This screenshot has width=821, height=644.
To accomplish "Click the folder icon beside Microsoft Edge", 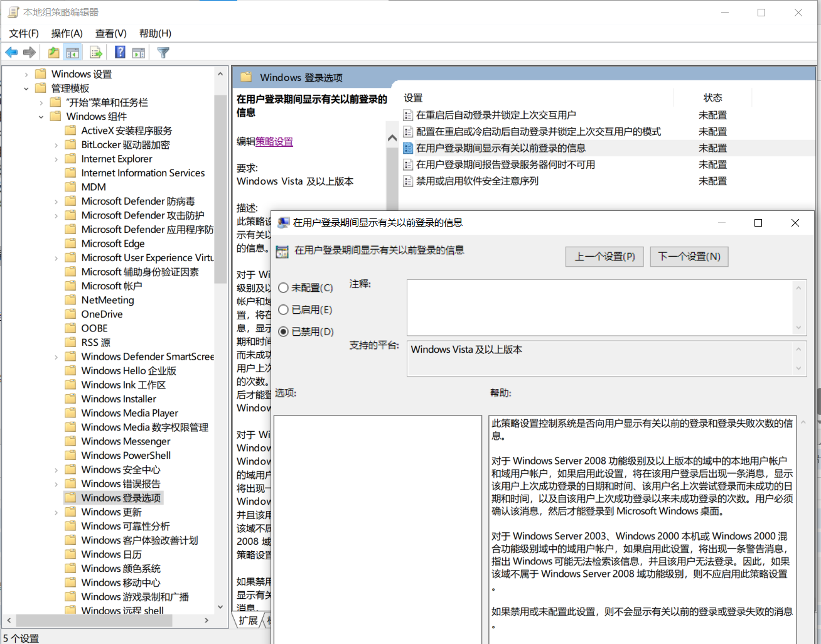I will (70, 243).
